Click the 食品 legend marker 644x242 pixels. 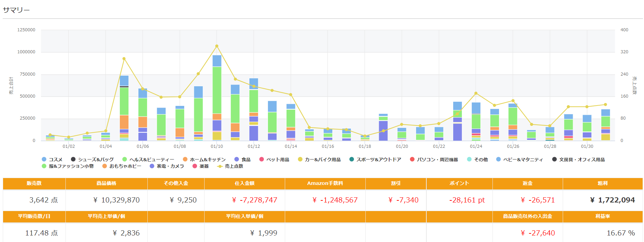coord(237,159)
